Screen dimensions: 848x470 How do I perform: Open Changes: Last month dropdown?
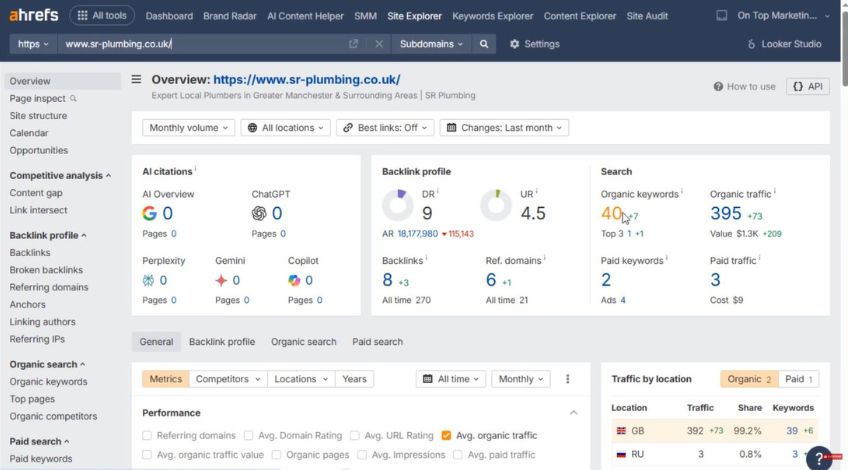click(504, 128)
